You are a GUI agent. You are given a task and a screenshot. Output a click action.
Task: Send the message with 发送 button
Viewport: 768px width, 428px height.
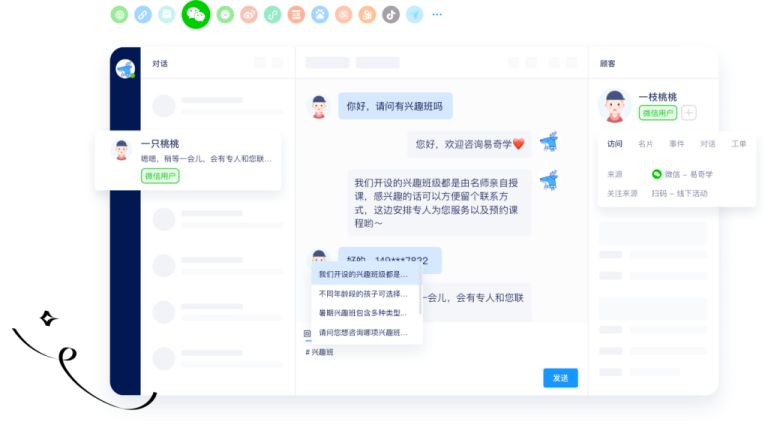point(560,378)
